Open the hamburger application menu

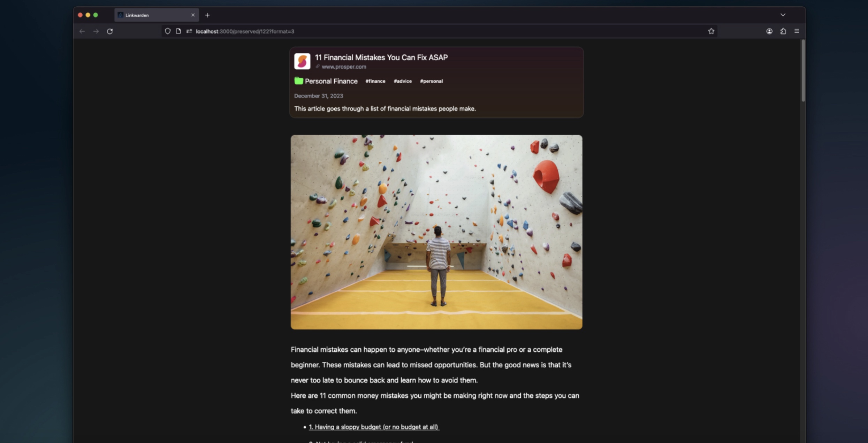click(797, 31)
